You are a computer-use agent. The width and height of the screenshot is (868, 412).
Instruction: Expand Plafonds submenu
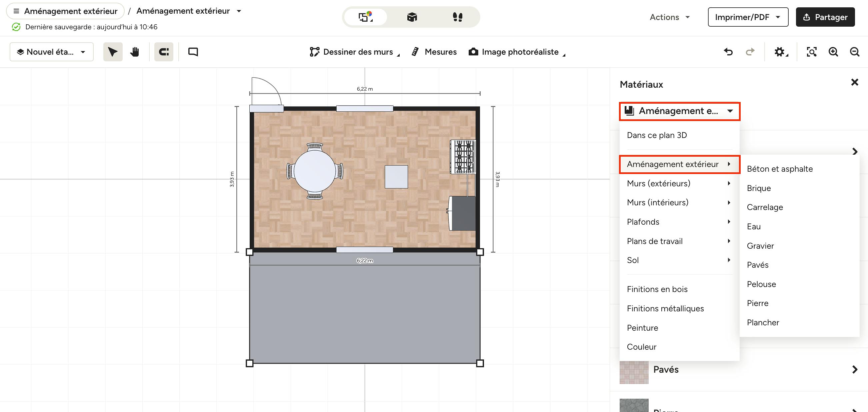pyautogui.click(x=679, y=222)
